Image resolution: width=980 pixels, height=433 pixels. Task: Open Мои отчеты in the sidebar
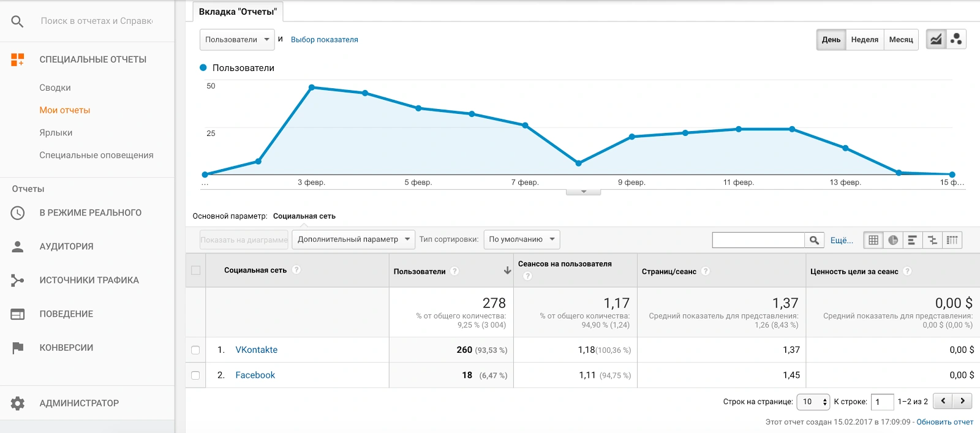(65, 110)
